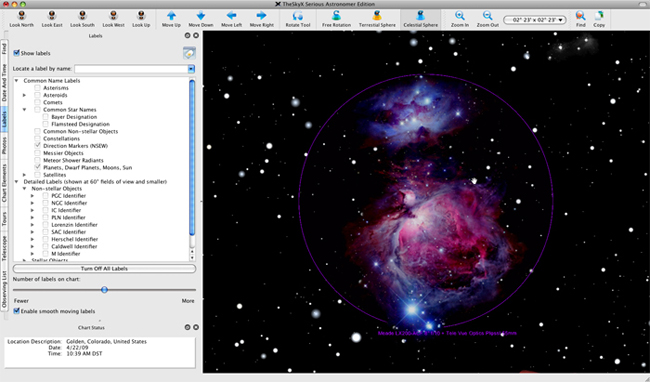Check the IC Identifier checkbox
Screen dimensions: 650x382
(46, 210)
